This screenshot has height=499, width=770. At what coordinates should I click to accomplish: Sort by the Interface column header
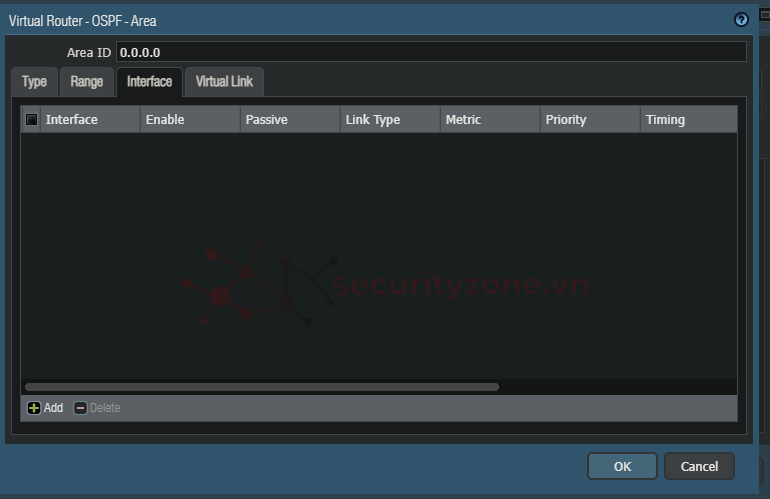(x=90, y=120)
